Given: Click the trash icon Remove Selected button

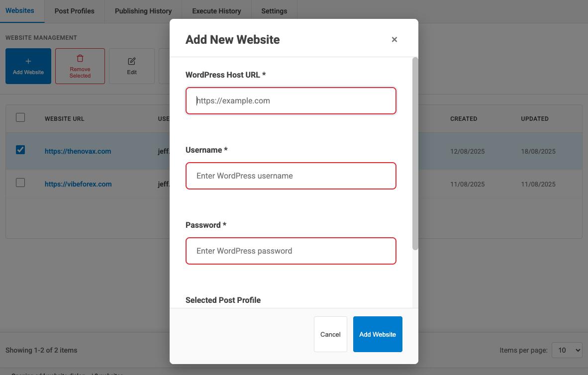Looking at the screenshot, I should 80,66.
